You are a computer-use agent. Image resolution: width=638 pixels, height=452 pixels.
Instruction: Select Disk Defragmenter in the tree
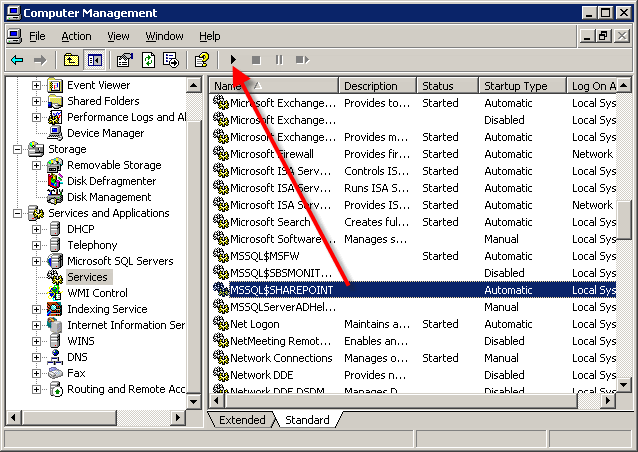point(111,181)
